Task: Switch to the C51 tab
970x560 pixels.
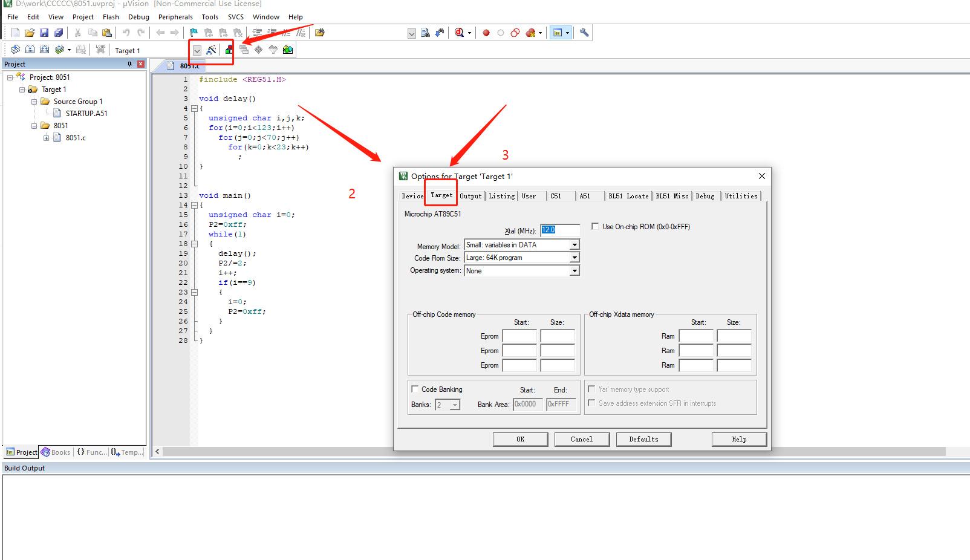Action: [x=556, y=196]
